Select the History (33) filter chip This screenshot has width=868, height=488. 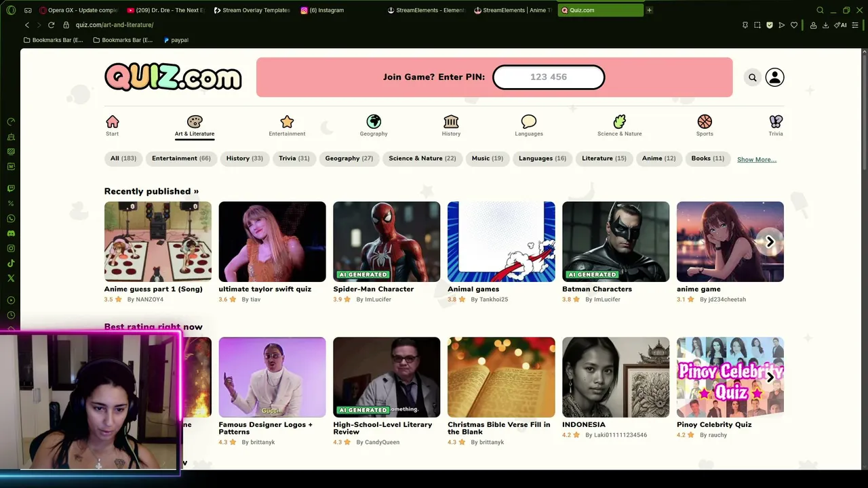tap(244, 159)
